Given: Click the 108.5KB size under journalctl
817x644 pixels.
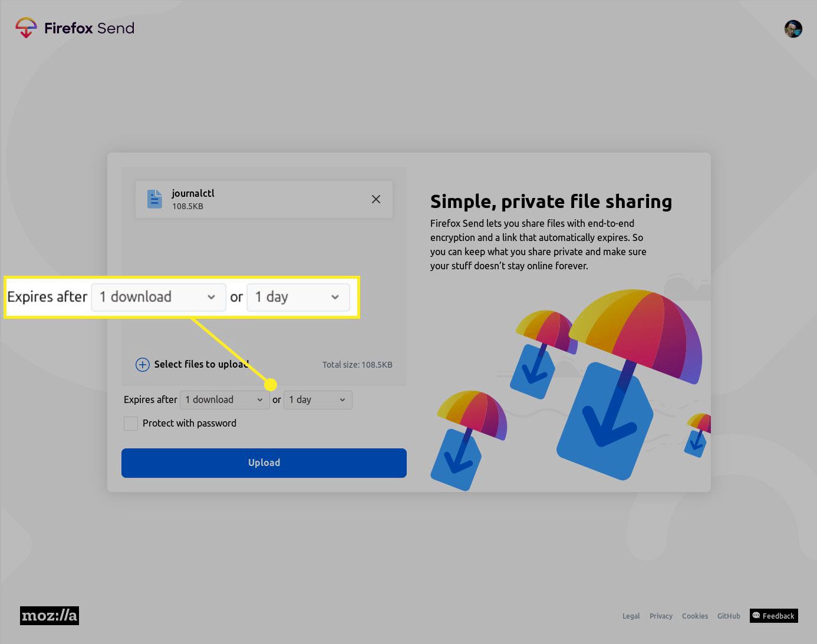Looking at the screenshot, I should point(187,206).
